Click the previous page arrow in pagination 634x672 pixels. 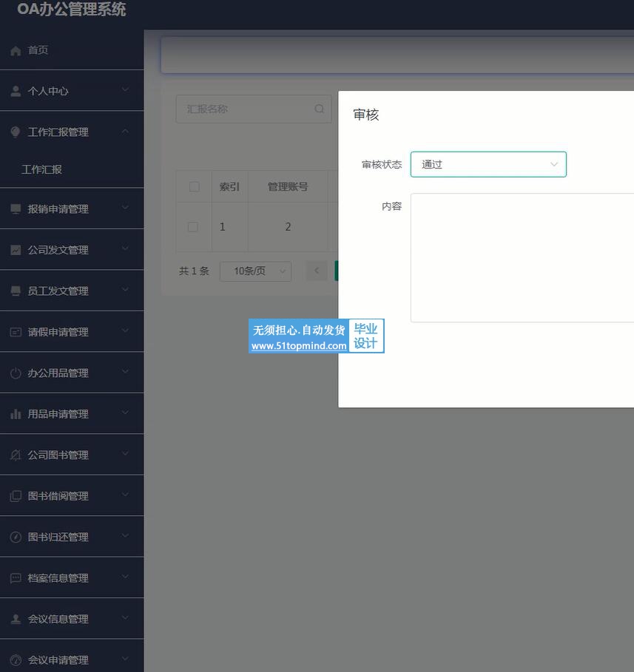pyautogui.click(x=317, y=271)
